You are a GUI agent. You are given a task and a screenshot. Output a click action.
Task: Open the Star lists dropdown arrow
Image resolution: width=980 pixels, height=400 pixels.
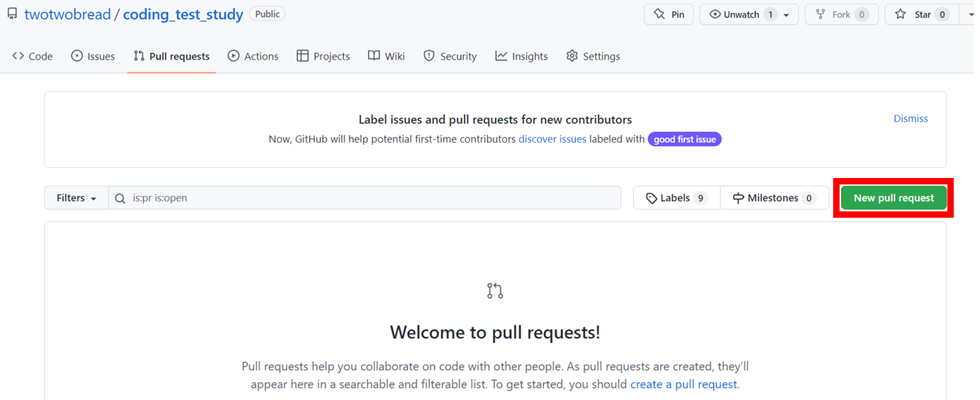pyautogui.click(x=969, y=14)
